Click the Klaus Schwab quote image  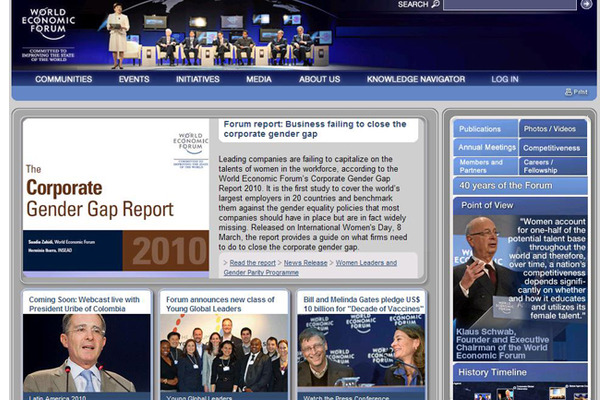[520, 288]
